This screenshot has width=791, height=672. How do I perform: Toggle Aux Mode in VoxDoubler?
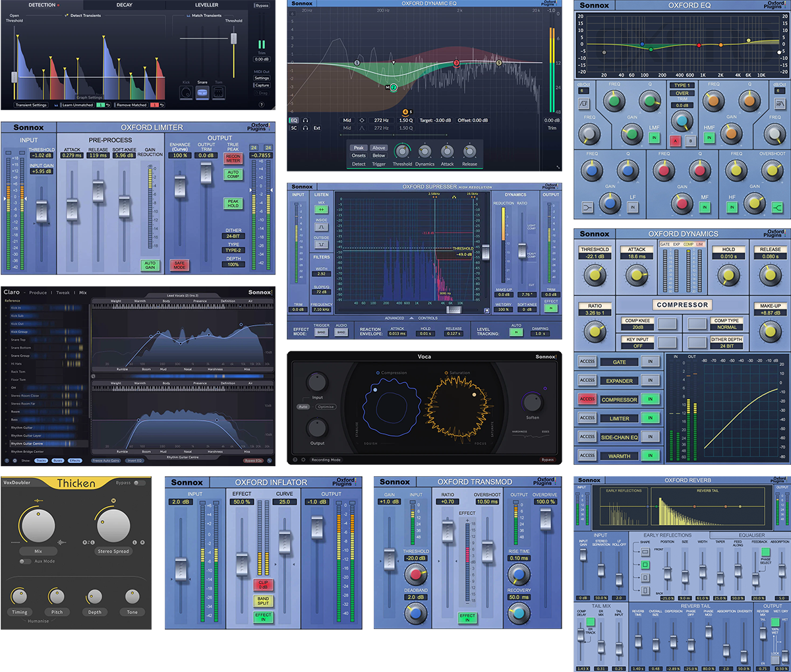coord(26,561)
